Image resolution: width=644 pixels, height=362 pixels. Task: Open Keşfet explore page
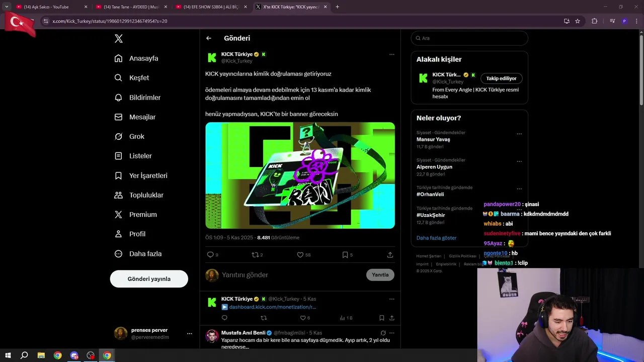[132, 78]
